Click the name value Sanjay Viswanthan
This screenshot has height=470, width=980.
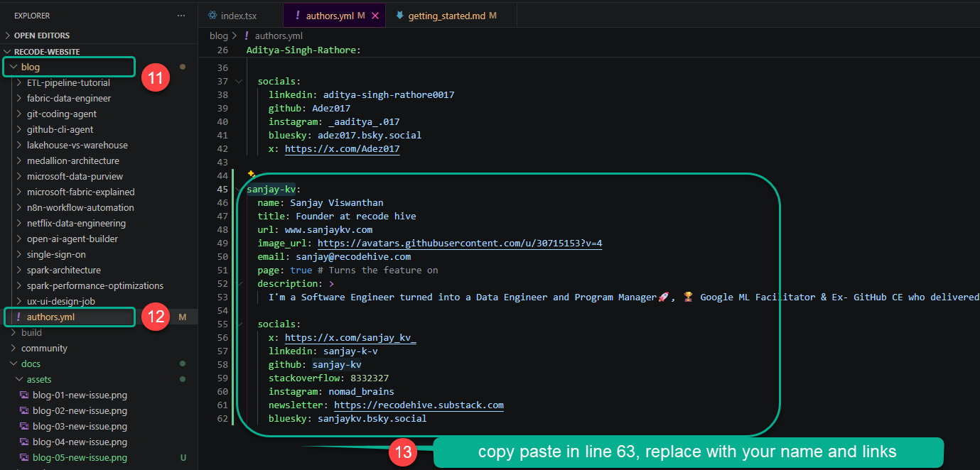tap(337, 203)
